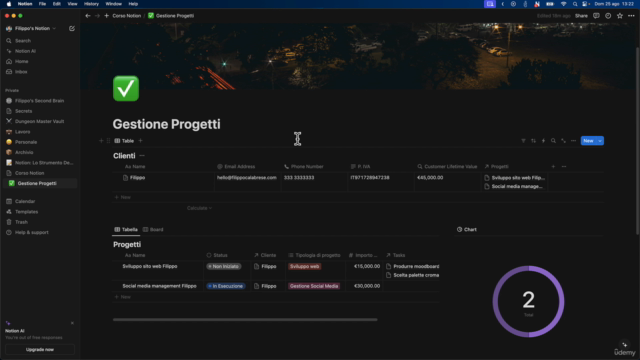
Task: Open Sviluppo sito web Filippo project
Action: point(150,266)
